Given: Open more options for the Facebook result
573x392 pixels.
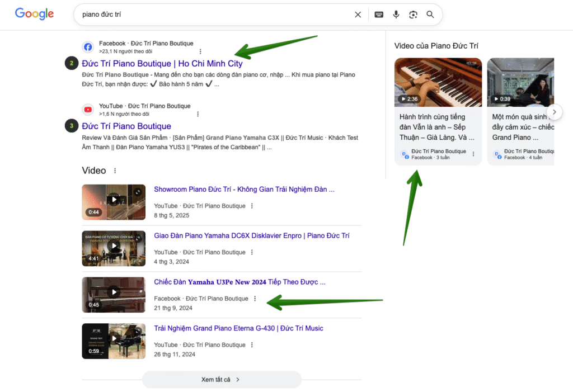Looking at the screenshot, I should coord(200,51).
